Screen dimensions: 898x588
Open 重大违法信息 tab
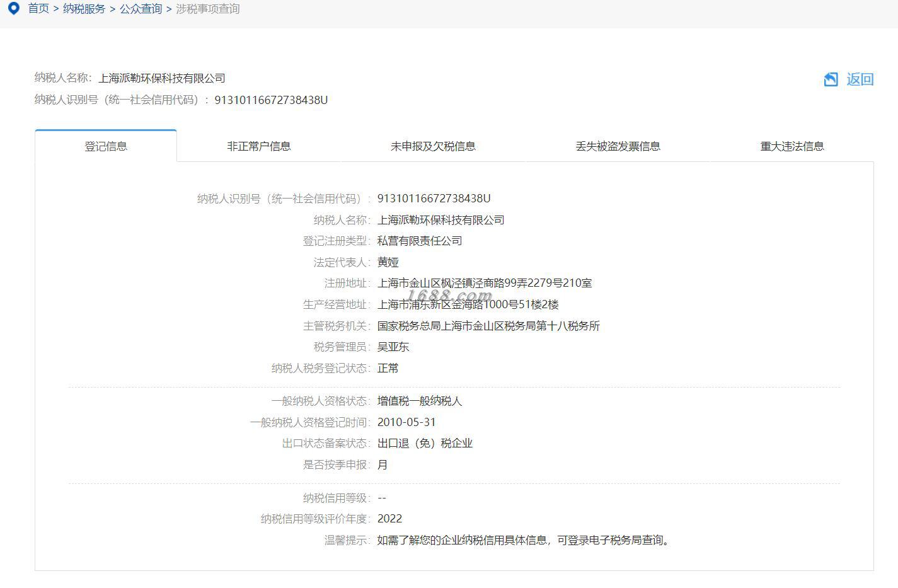click(x=792, y=146)
